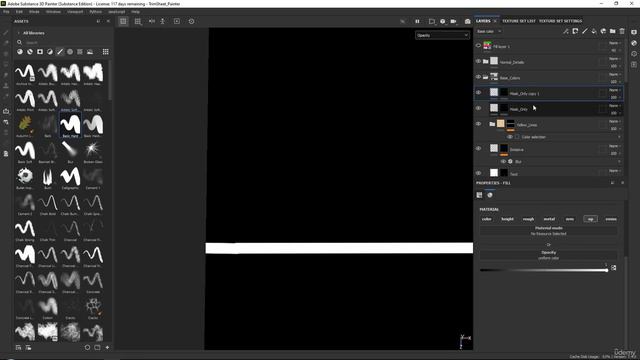Toggle the rough channel button
This screenshot has height=360, width=640.
tap(528, 219)
